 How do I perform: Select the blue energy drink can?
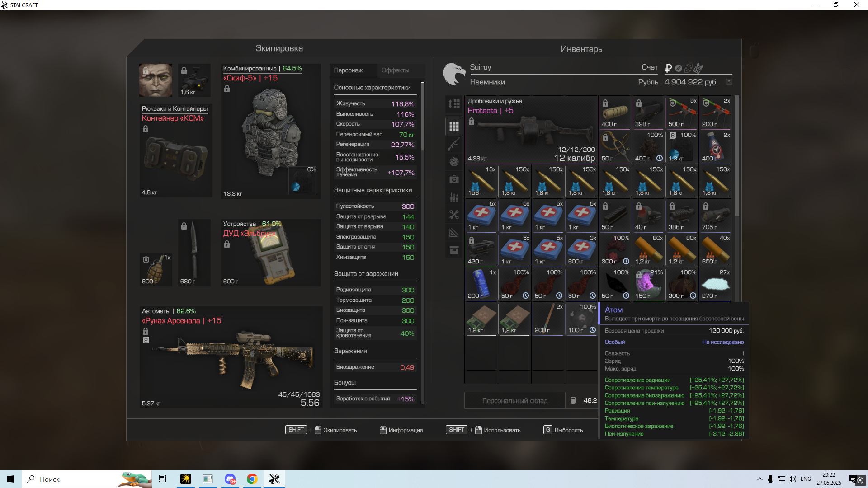point(481,284)
